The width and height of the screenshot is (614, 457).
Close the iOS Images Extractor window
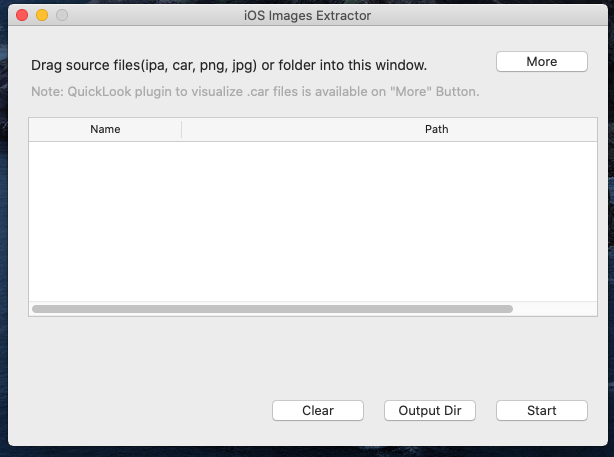22,15
